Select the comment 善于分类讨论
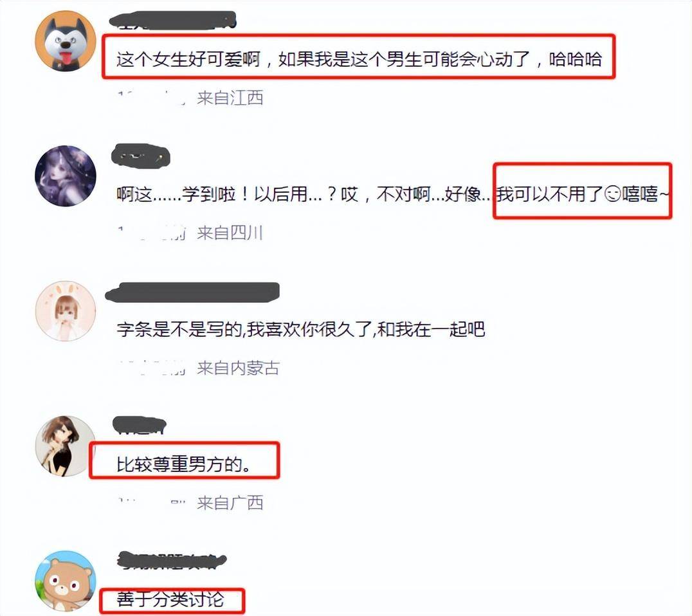Screen dimensions: 692x616 click(x=170, y=599)
